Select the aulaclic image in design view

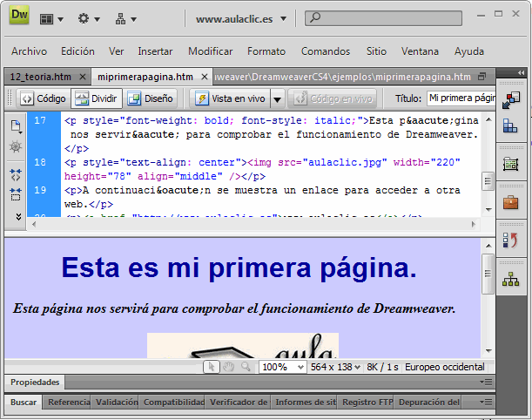243,345
